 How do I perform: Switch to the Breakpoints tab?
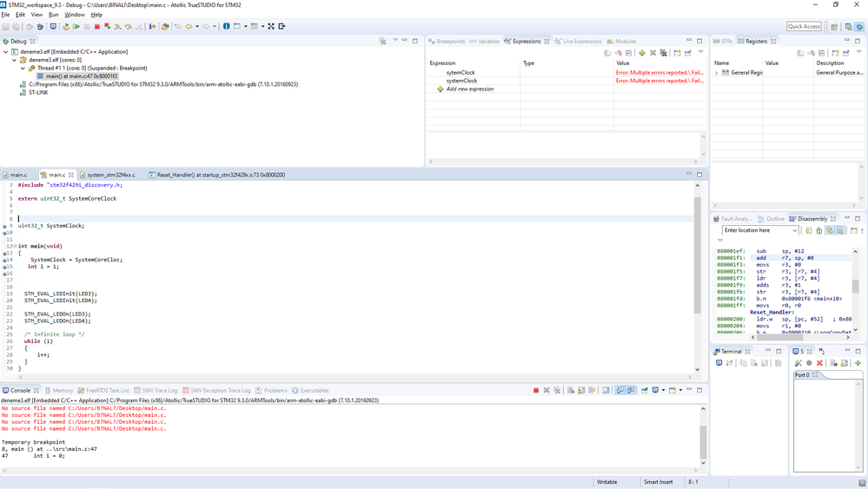(447, 42)
